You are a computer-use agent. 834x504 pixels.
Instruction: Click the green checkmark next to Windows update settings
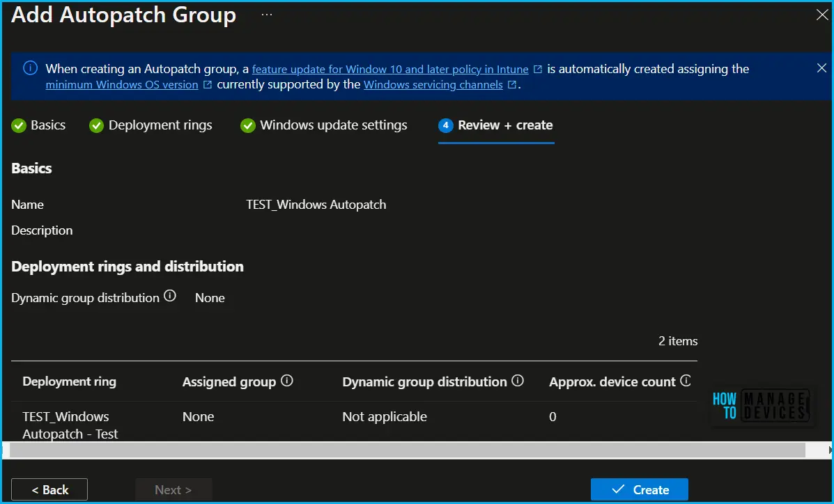(x=248, y=126)
